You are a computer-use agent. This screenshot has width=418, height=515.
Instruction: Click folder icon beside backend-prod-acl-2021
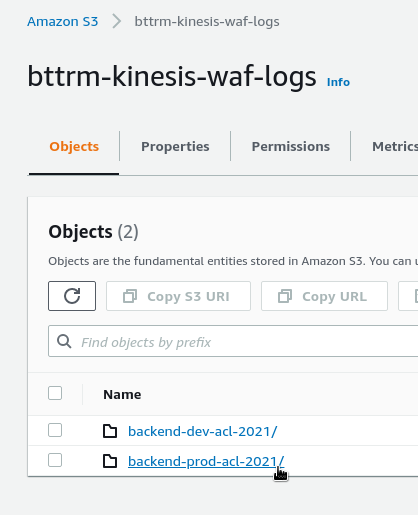[110, 461]
